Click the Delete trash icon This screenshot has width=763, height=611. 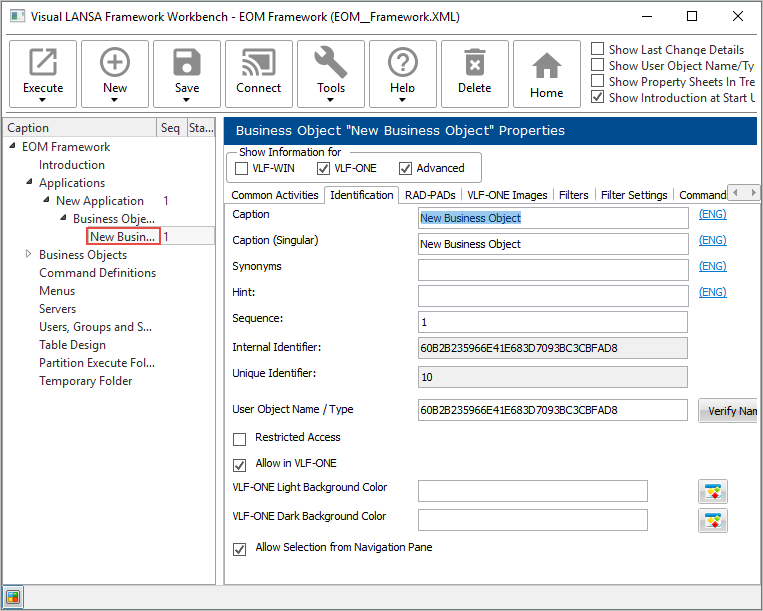(x=475, y=64)
